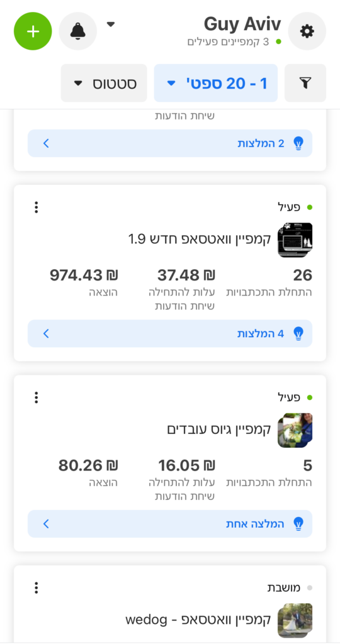
Task: Click the 974.43 ₪ spend amount
Action: click(x=84, y=275)
